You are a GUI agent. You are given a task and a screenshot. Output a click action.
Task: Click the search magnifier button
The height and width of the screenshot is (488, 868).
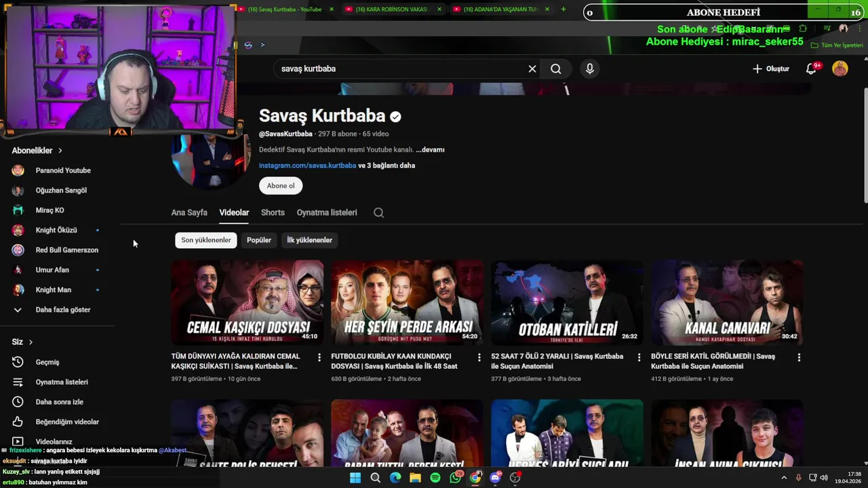coord(556,68)
